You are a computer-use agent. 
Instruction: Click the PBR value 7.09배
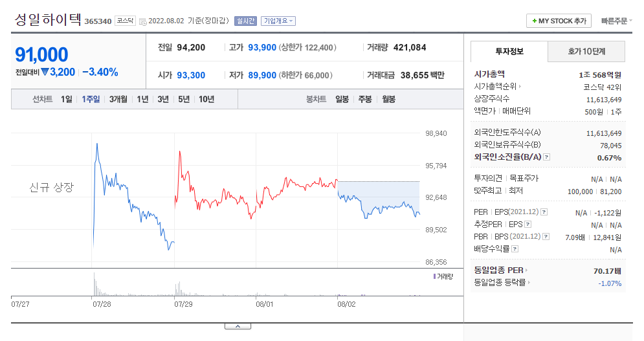[575, 238]
